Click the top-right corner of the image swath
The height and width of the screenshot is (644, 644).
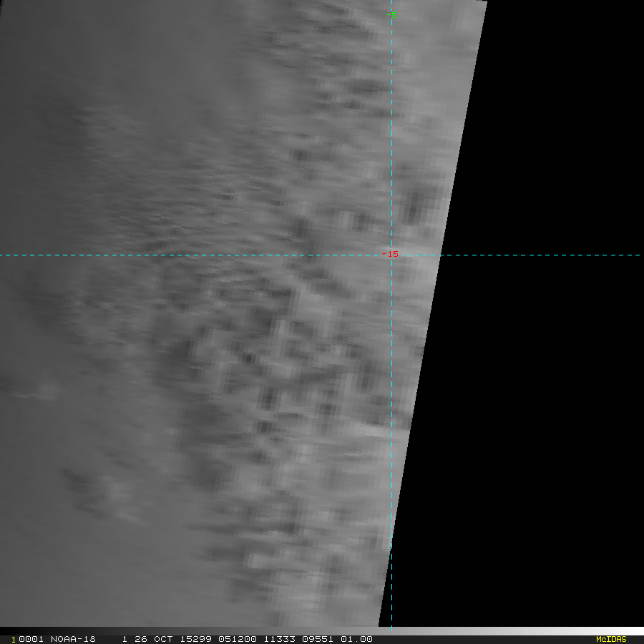(x=486, y=2)
